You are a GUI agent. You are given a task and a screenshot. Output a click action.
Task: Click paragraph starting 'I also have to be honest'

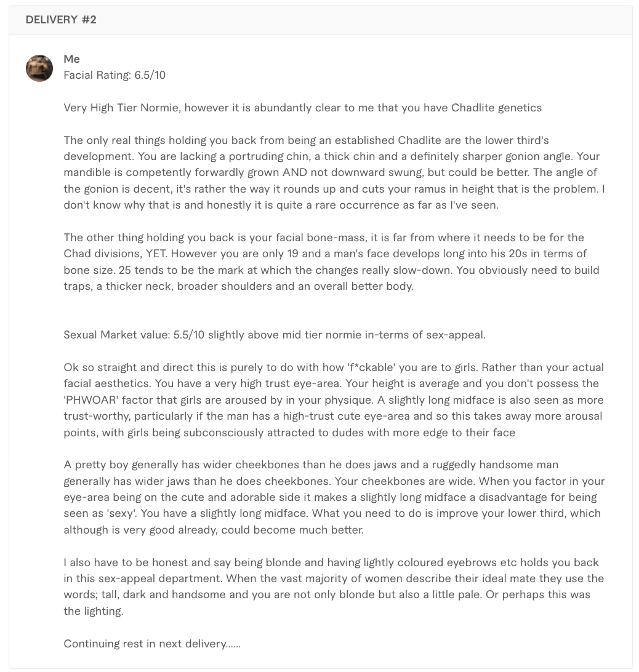point(334,586)
